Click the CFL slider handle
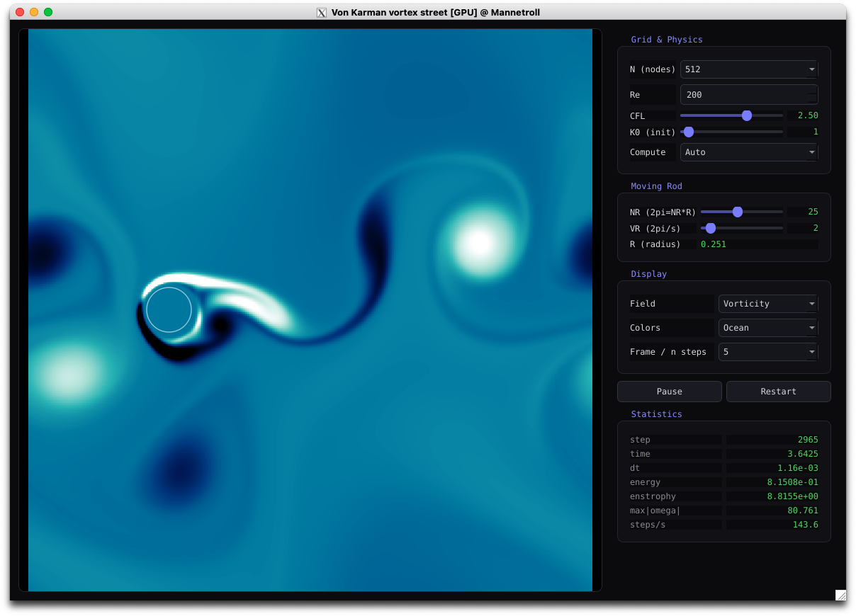The image size is (856, 616). (x=747, y=115)
